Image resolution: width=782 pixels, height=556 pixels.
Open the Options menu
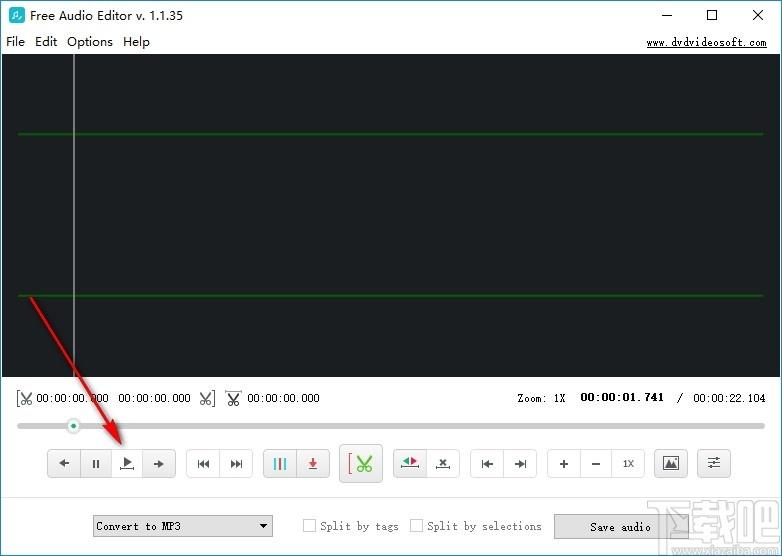(x=90, y=42)
